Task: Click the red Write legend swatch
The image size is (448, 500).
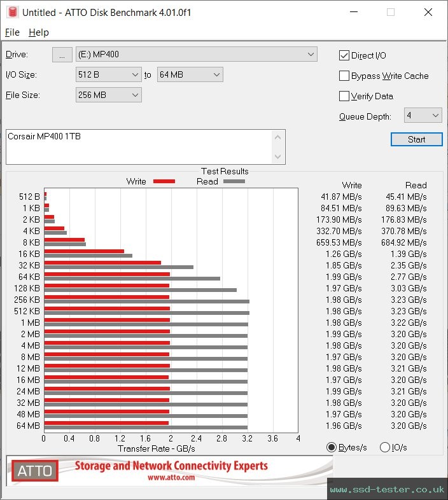Action: pos(164,181)
